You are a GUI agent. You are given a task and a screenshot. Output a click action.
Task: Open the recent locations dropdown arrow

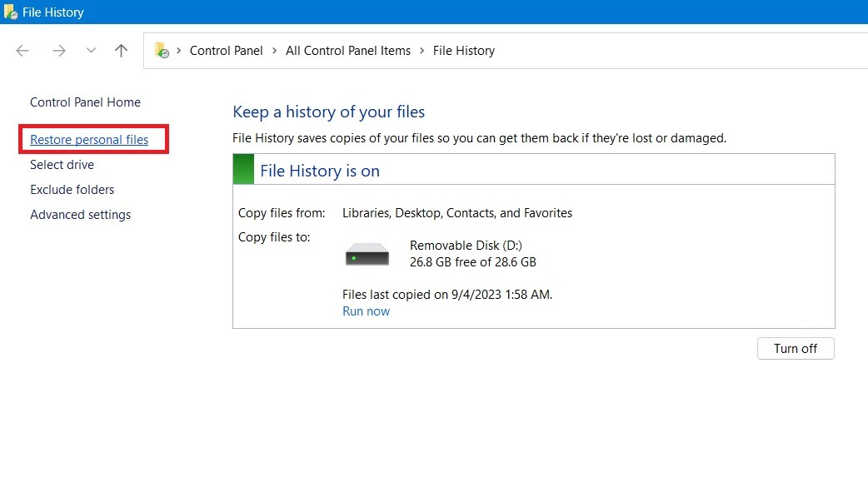pos(91,51)
